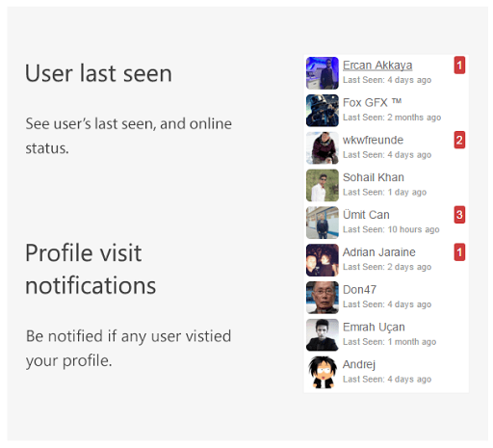Select Adrian Jaraine's avatar photo
Screen dimensions: 493x448
point(323,260)
